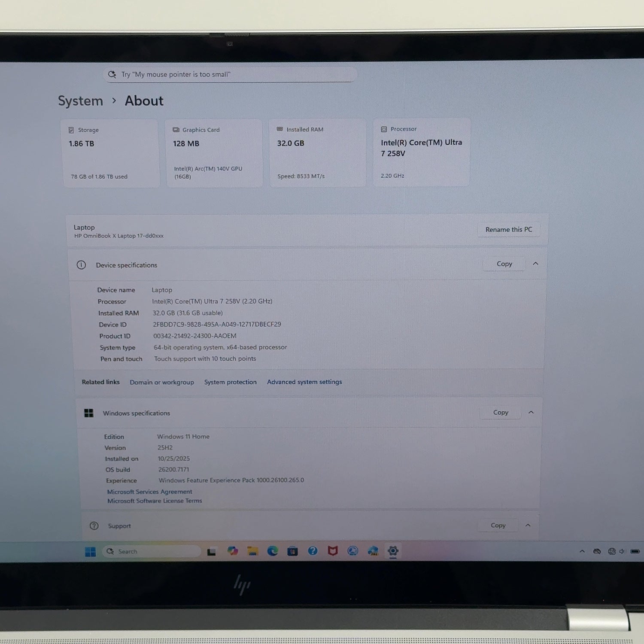Open the McAfee taskbar icon
The height and width of the screenshot is (644, 644).
click(333, 550)
